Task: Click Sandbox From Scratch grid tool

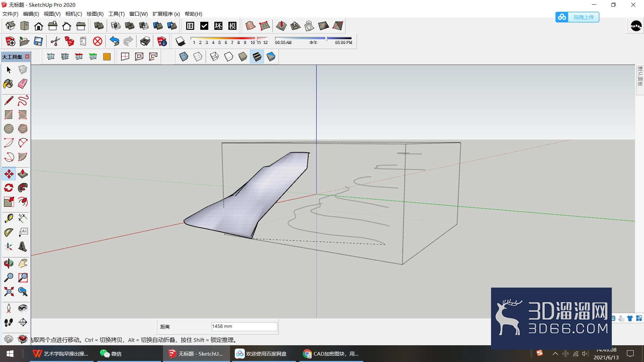Action: pyautogui.click(x=264, y=26)
